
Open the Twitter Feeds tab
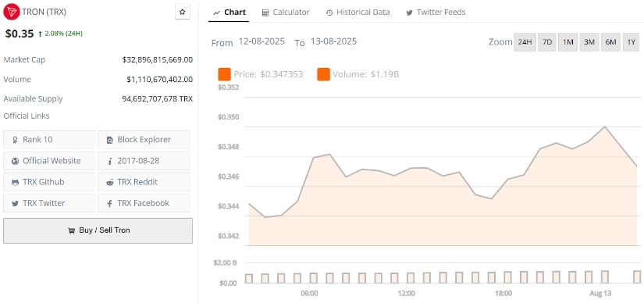[x=436, y=12]
